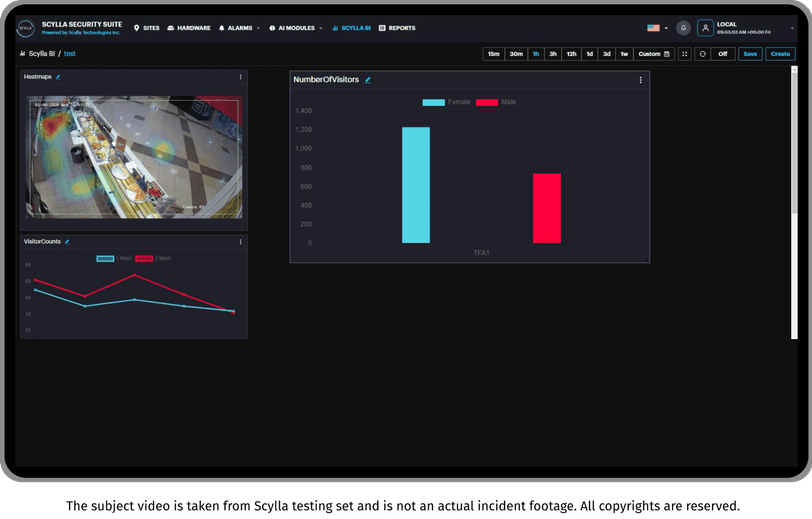The image size is (812, 519).
Task: Toggle the 1 Mask legend swatch
Action: tap(105, 258)
